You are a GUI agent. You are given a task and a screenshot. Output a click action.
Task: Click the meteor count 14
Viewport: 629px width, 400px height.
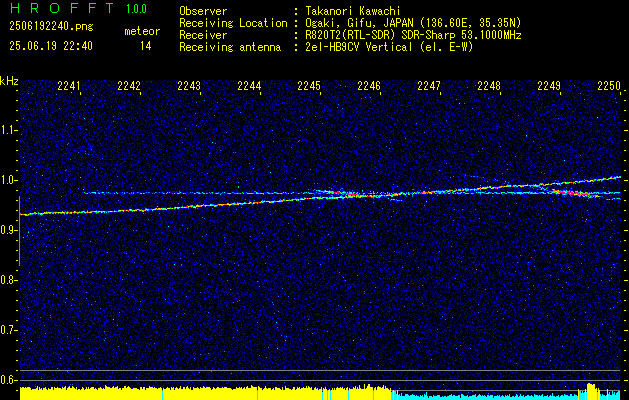[146, 46]
